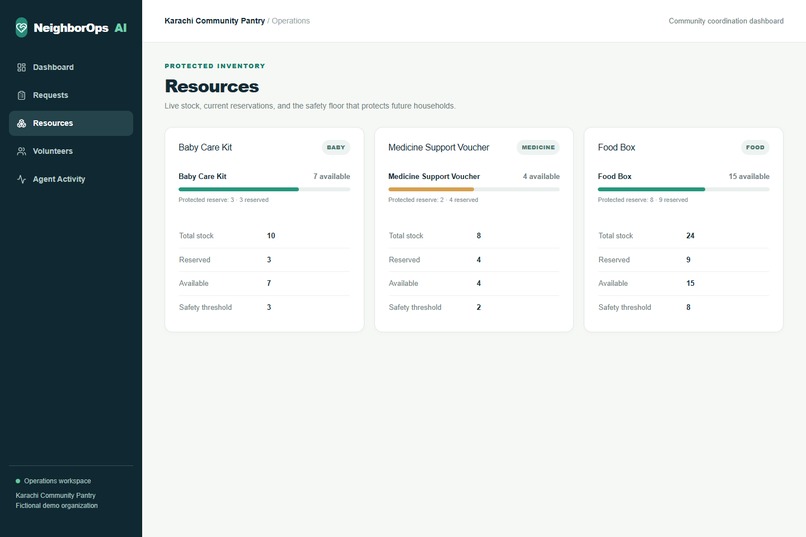
Task: Click Baby Care Kit Total stock value 10
Action: point(271,236)
